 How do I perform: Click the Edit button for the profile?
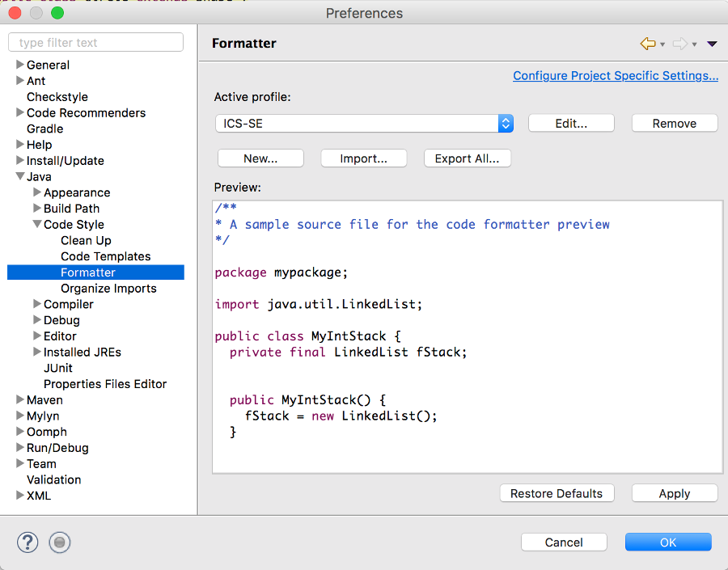(x=571, y=123)
